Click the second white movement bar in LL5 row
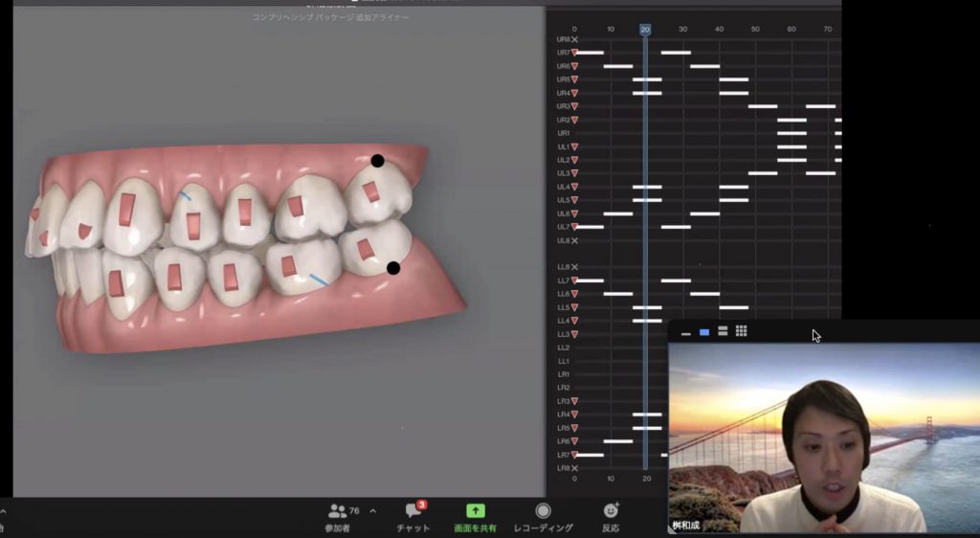 [734, 307]
